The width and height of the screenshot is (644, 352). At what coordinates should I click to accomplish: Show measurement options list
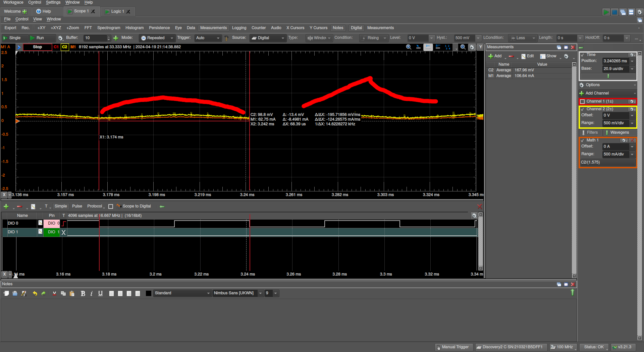click(548, 56)
